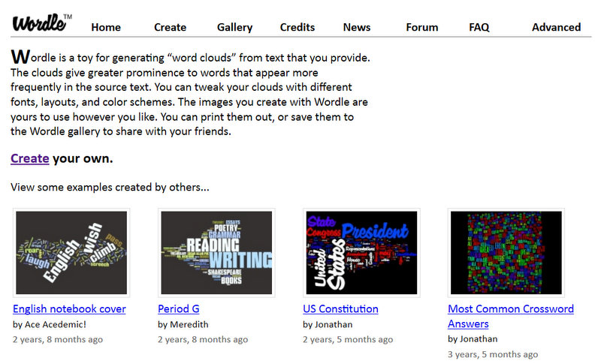The width and height of the screenshot is (601, 364).
Task: View the crossword answers word cloud thumbnail
Action: (506, 253)
